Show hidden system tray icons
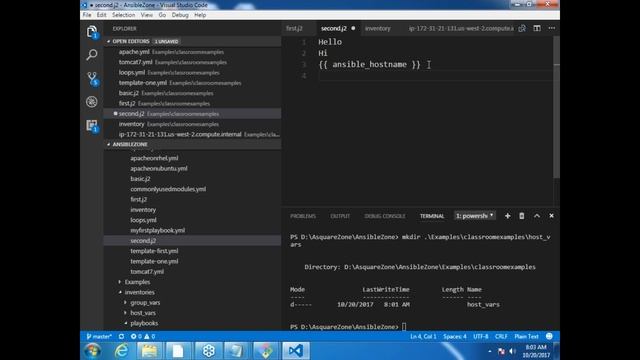The width and height of the screenshot is (640, 360). (x=490, y=351)
